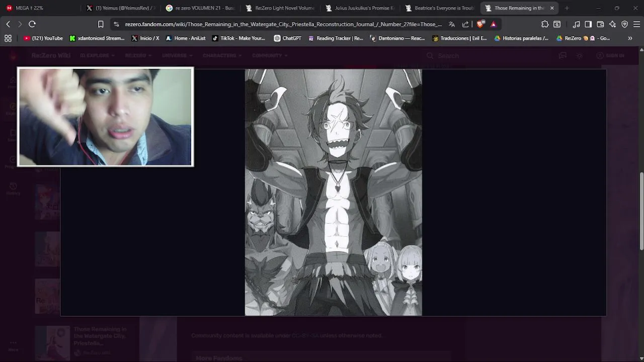Switch to Julius Juukulius's Promise tab
Viewport: 644px width, 362px height.
pos(360,8)
